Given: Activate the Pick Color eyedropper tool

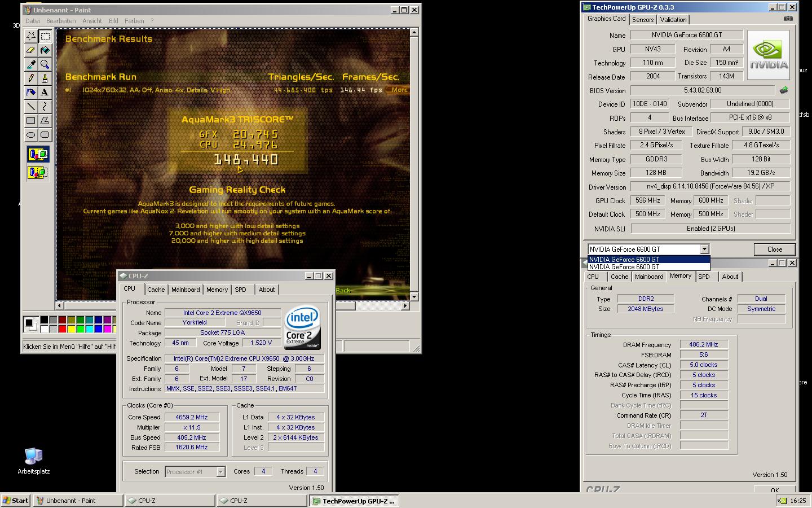Looking at the screenshot, I should (x=31, y=64).
